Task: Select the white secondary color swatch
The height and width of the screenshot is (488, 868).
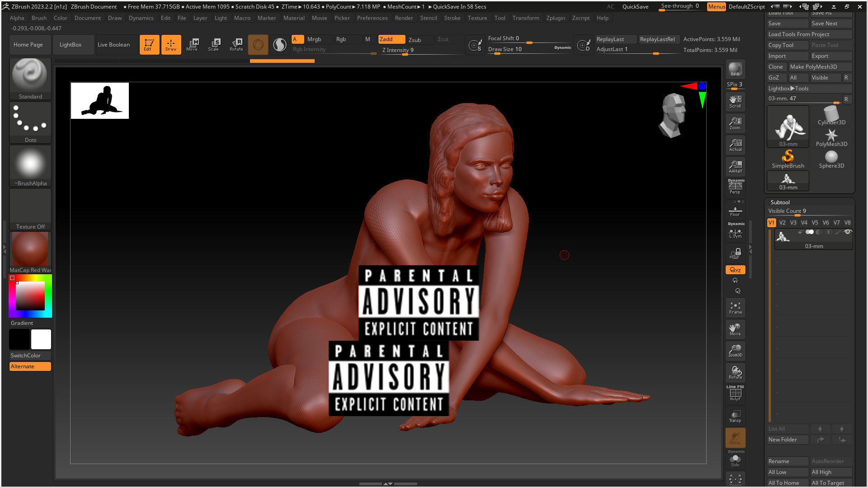Action: click(x=41, y=339)
